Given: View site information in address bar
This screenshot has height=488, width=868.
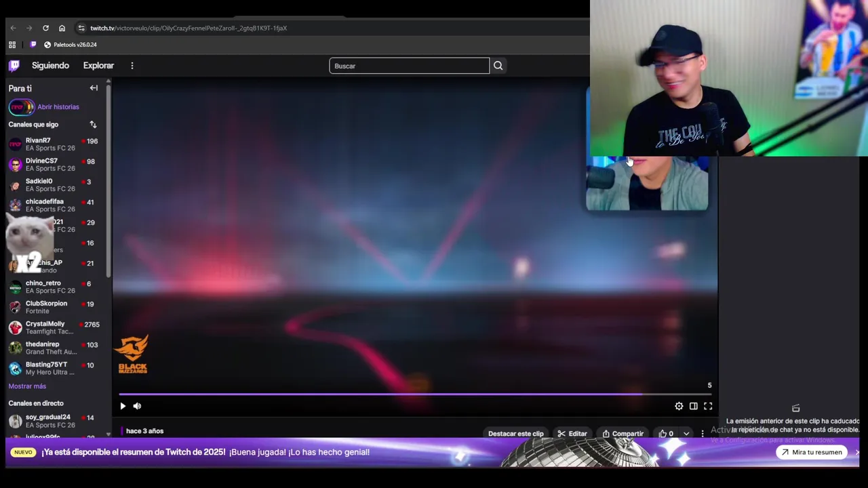Looking at the screenshot, I should coord(81,28).
